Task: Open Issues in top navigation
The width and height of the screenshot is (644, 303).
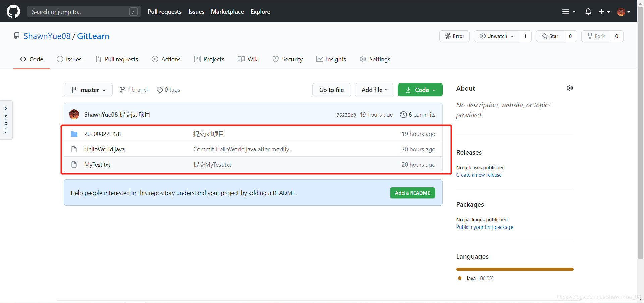Action: 196,12
